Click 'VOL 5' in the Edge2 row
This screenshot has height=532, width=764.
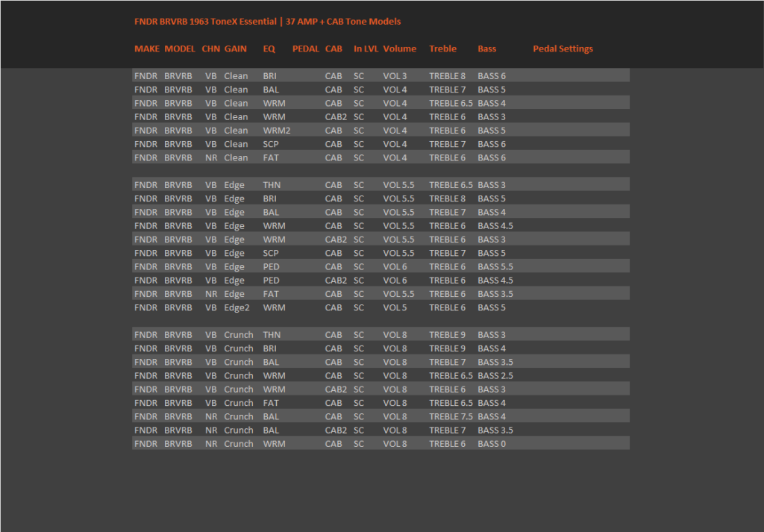[x=395, y=307]
